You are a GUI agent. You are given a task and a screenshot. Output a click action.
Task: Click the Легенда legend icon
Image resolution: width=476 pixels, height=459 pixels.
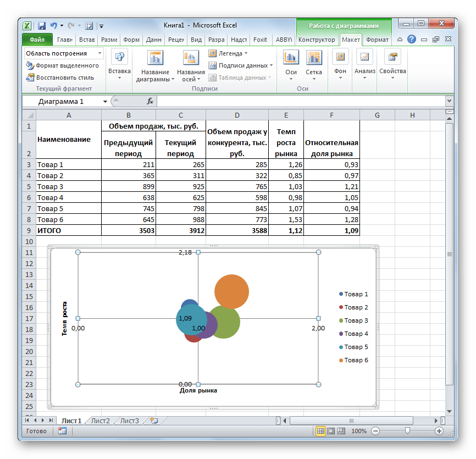212,53
